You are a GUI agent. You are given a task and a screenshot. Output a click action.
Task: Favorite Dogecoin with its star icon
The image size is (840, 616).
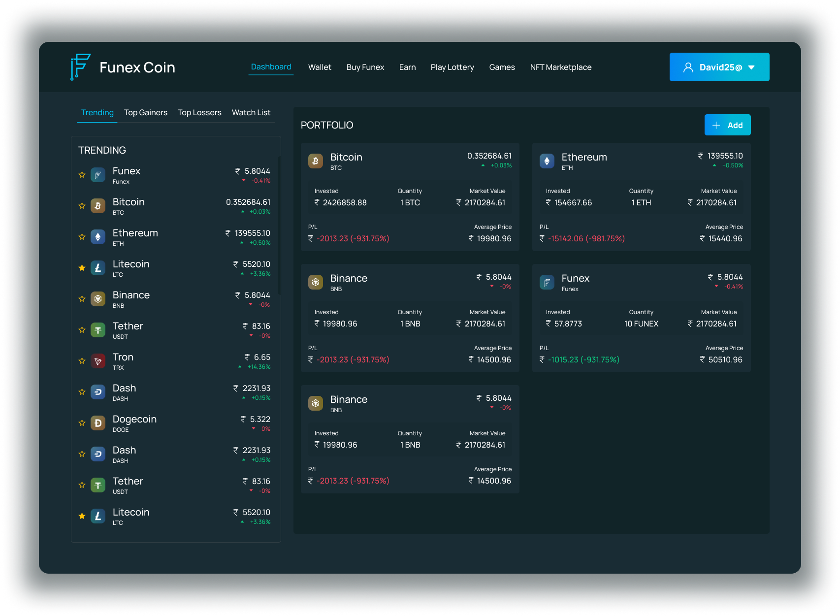pyautogui.click(x=82, y=423)
